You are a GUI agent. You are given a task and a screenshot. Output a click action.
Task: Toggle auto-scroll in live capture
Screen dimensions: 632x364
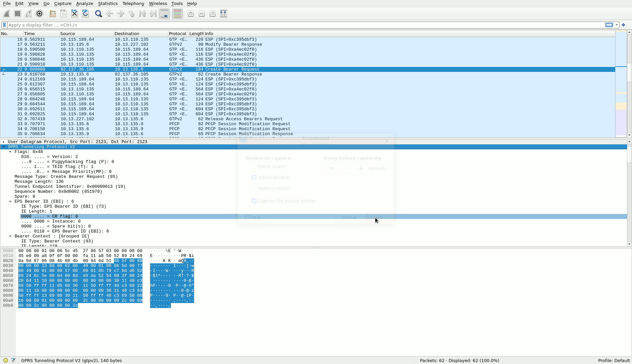tap(164, 14)
